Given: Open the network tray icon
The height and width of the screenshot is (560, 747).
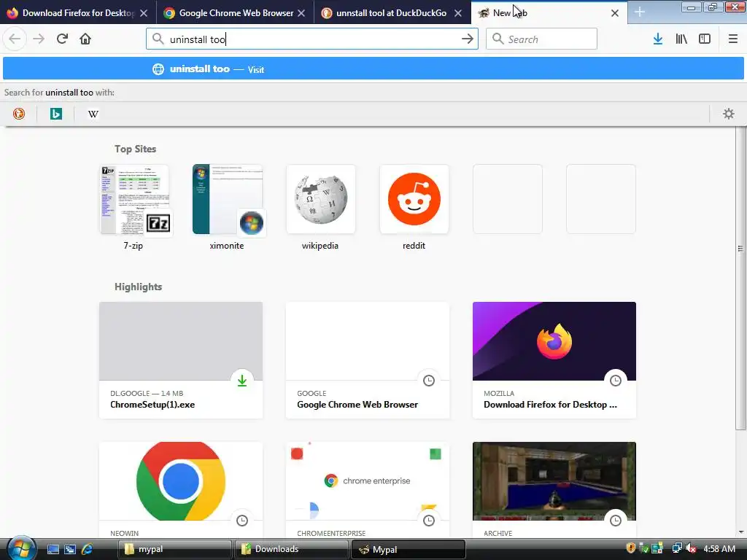Looking at the screenshot, I should [x=677, y=548].
